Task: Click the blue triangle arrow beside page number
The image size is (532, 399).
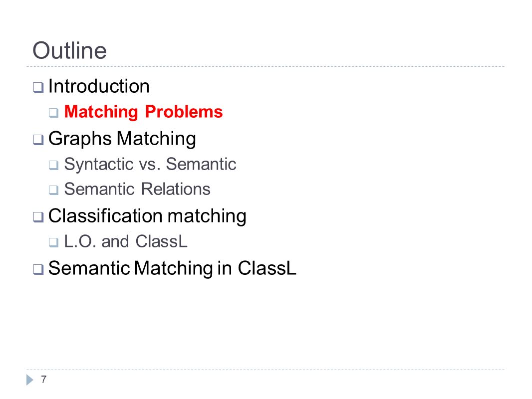Action: (x=30, y=380)
